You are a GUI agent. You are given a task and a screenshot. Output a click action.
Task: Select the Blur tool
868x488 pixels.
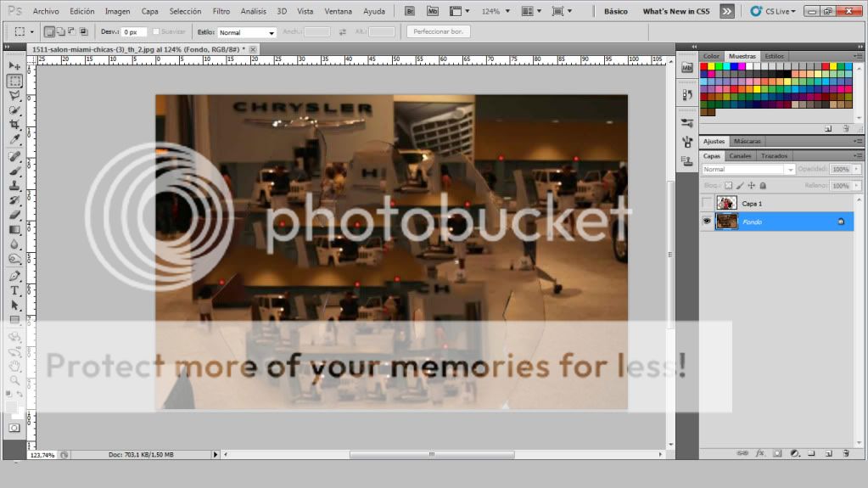pyautogui.click(x=14, y=244)
